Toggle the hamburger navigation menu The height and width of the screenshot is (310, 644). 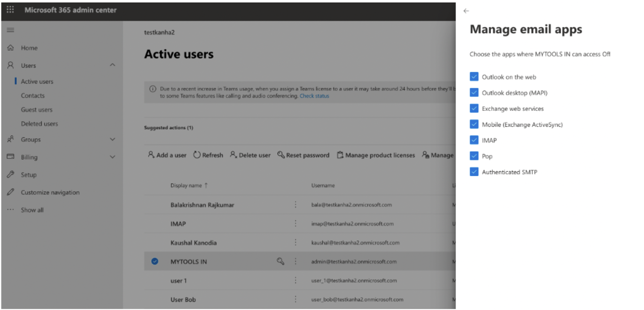coord(10,30)
